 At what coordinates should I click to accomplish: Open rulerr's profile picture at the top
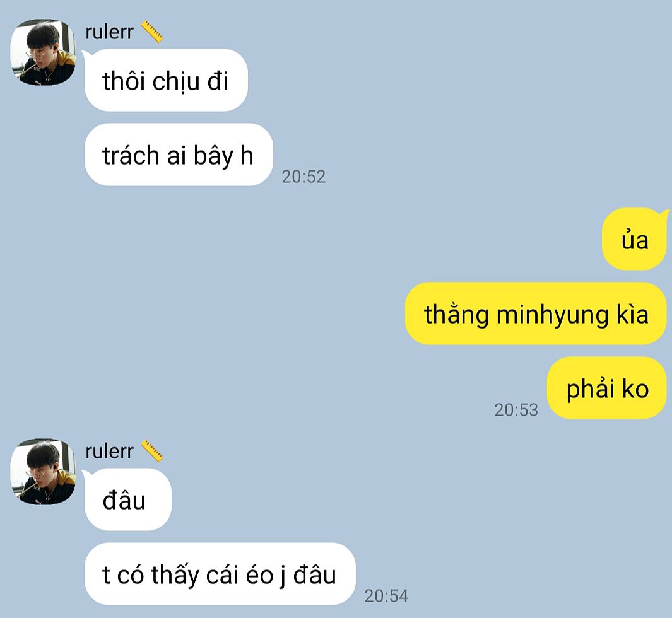click(x=43, y=52)
